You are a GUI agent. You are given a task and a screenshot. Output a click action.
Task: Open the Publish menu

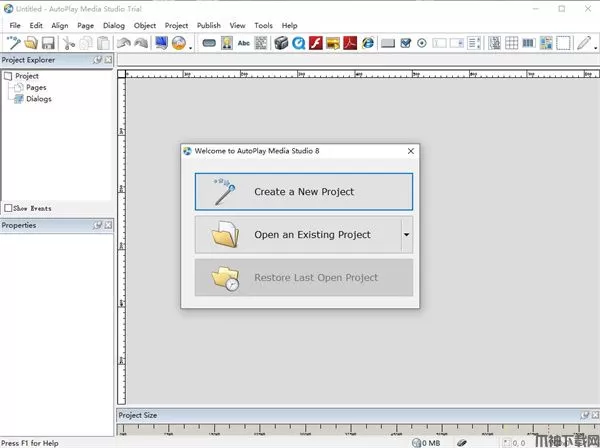[x=208, y=25]
